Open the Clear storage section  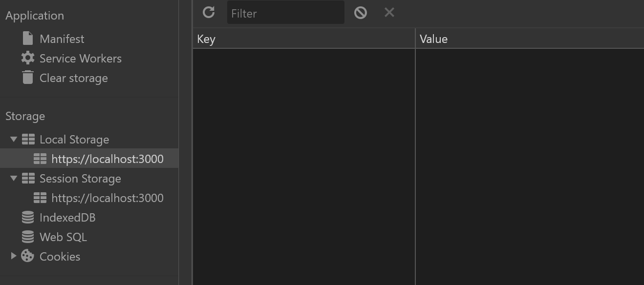tap(73, 77)
